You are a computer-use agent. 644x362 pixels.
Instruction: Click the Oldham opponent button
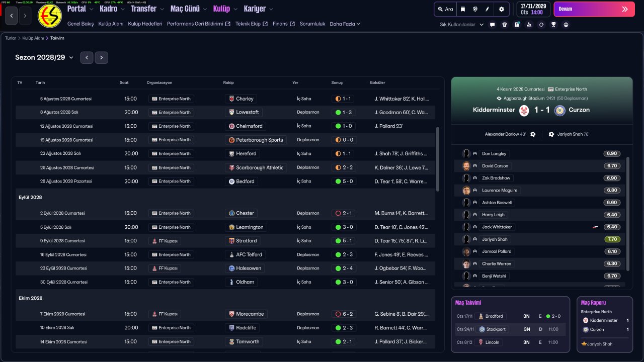coord(241,283)
